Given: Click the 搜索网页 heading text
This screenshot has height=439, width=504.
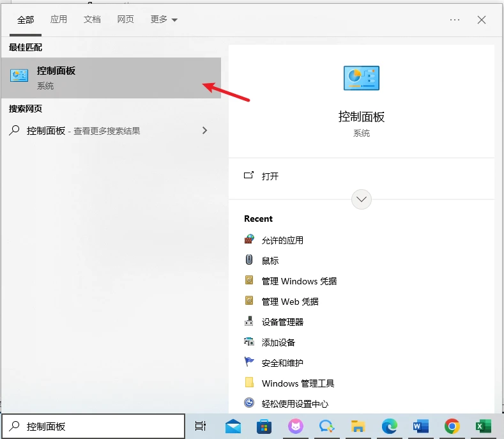Looking at the screenshot, I should coord(26,109).
